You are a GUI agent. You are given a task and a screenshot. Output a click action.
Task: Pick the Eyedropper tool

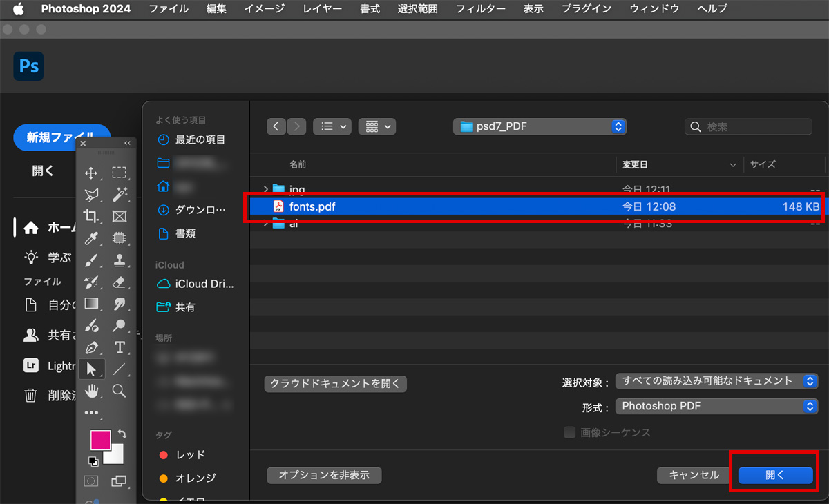coord(90,239)
